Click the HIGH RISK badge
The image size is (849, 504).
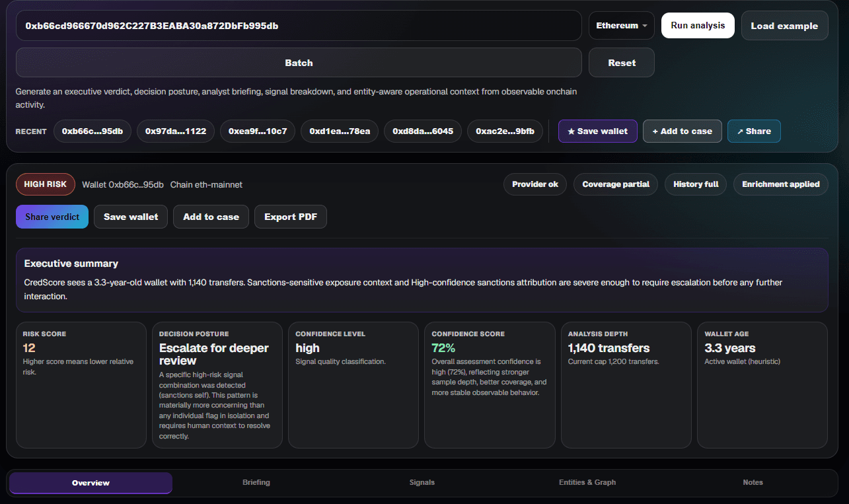click(46, 184)
